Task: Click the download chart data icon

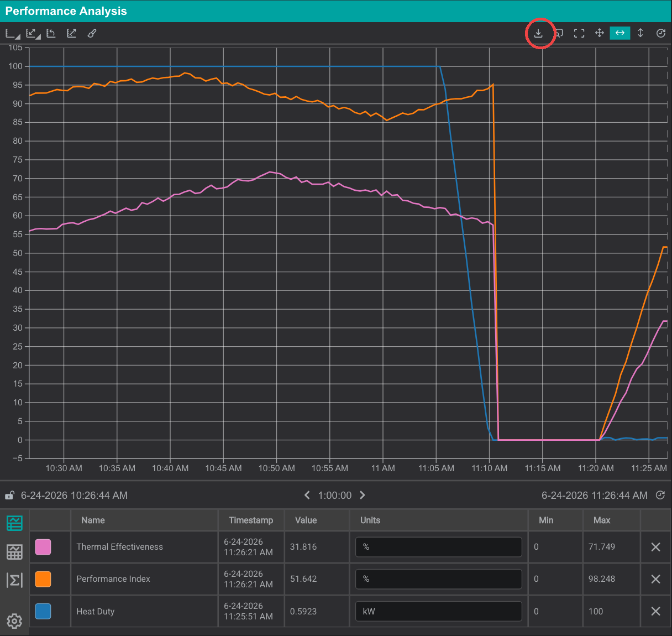Action: pyautogui.click(x=538, y=33)
